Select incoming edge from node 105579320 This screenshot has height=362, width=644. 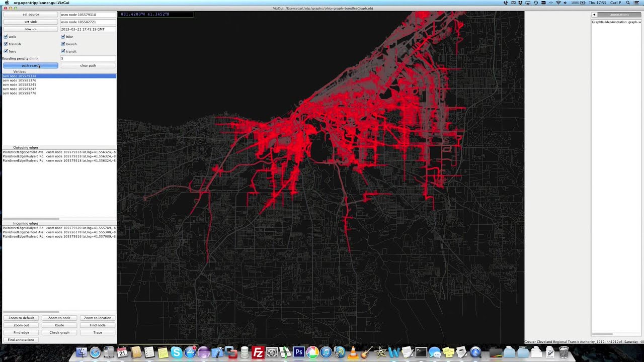pyautogui.click(x=59, y=228)
